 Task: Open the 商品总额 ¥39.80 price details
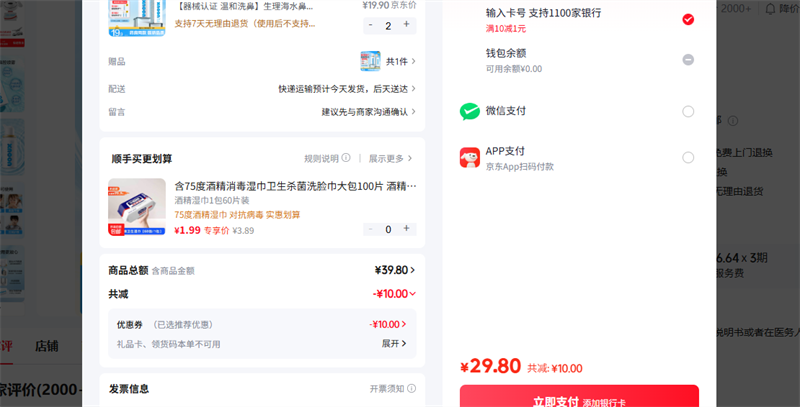tap(395, 270)
